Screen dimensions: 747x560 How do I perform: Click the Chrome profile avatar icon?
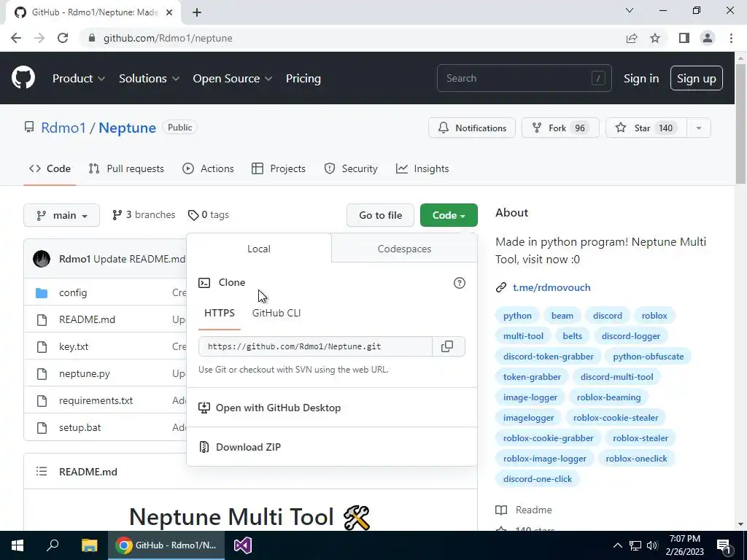click(708, 38)
